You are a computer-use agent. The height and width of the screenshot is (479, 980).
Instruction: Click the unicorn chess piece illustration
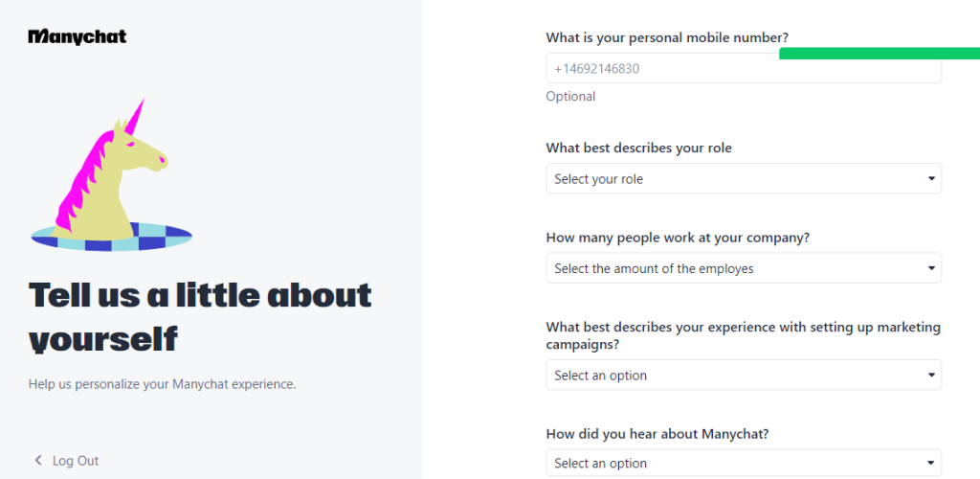(x=111, y=174)
